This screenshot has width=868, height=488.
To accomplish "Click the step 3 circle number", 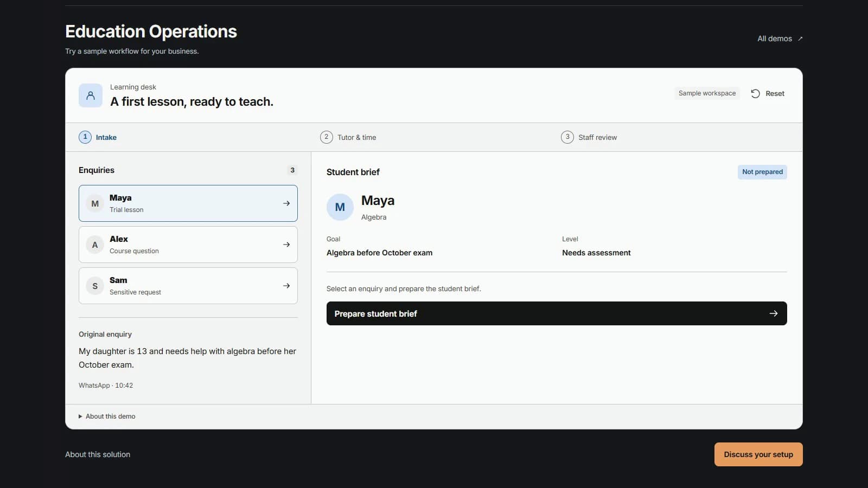I will [567, 137].
